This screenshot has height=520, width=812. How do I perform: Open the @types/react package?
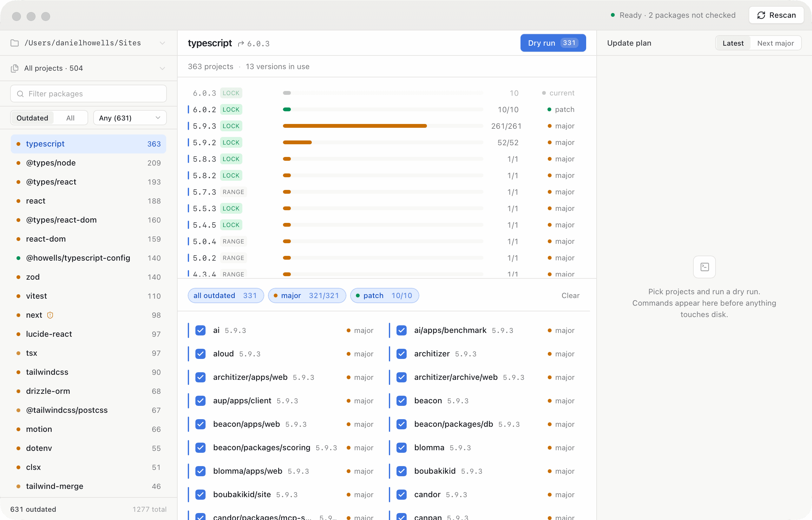[x=88, y=182]
